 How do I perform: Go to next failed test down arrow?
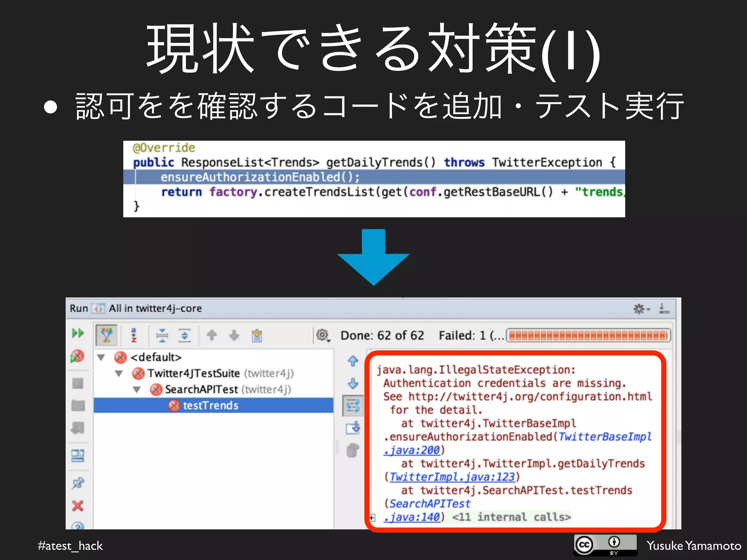(x=234, y=335)
